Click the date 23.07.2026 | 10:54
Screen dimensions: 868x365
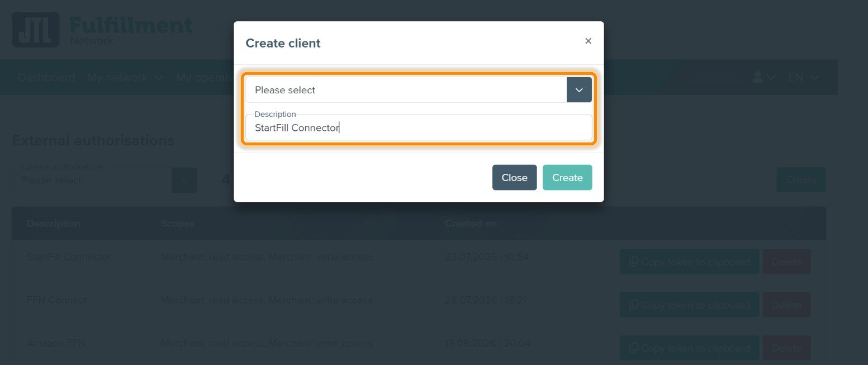tap(486, 257)
